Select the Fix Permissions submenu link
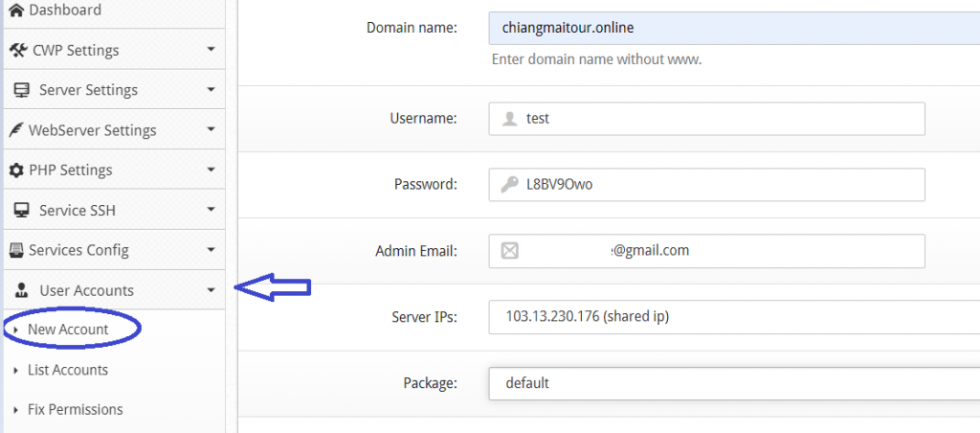This screenshot has width=980, height=433. (x=76, y=409)
